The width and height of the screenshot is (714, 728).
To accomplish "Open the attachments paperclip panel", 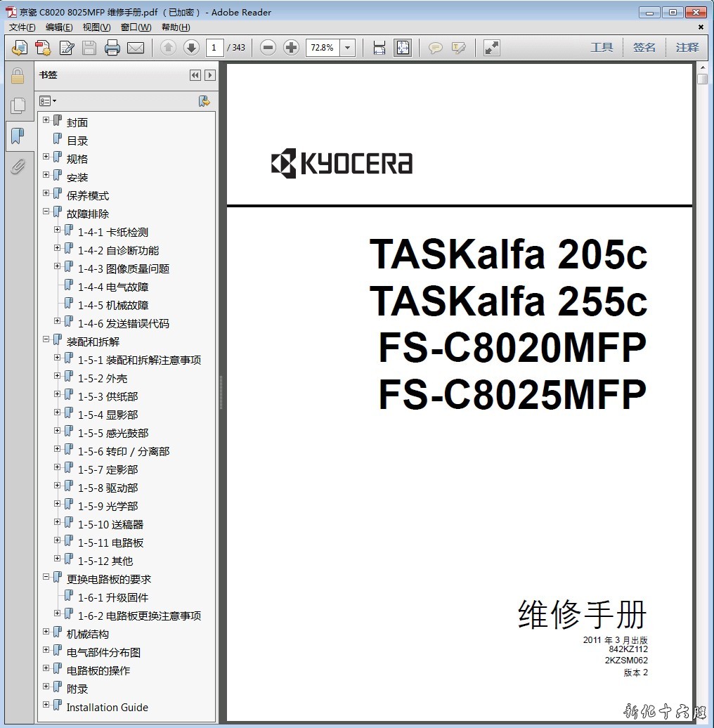I will [18, 167].
